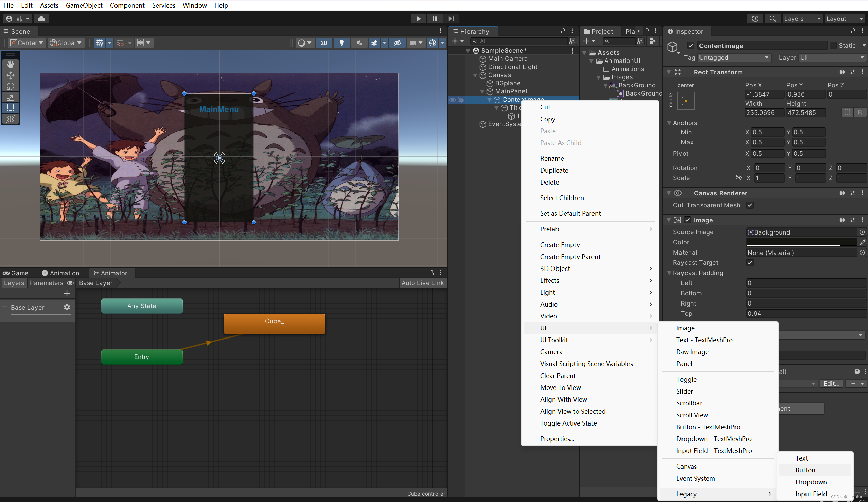Screen dimensions: 868x502
Task: Open the Layer UI dropdown
Action: click(x=832, y=57)
